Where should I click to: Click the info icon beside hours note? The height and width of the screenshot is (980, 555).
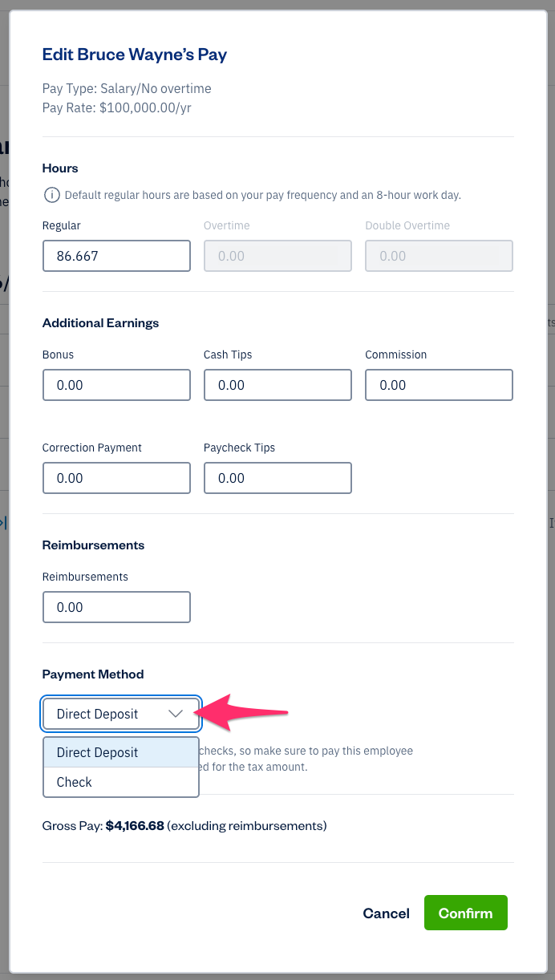tap(51, 195)
